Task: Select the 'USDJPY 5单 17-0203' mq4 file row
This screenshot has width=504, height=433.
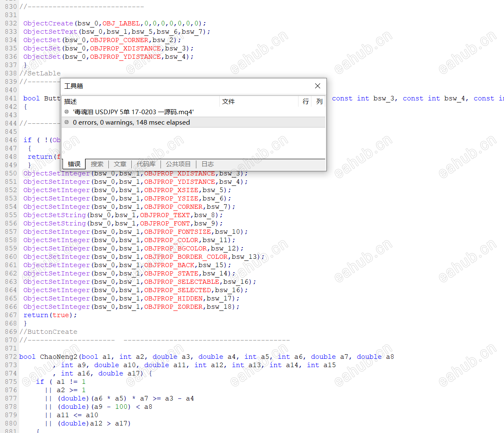Action: [193, 112]
